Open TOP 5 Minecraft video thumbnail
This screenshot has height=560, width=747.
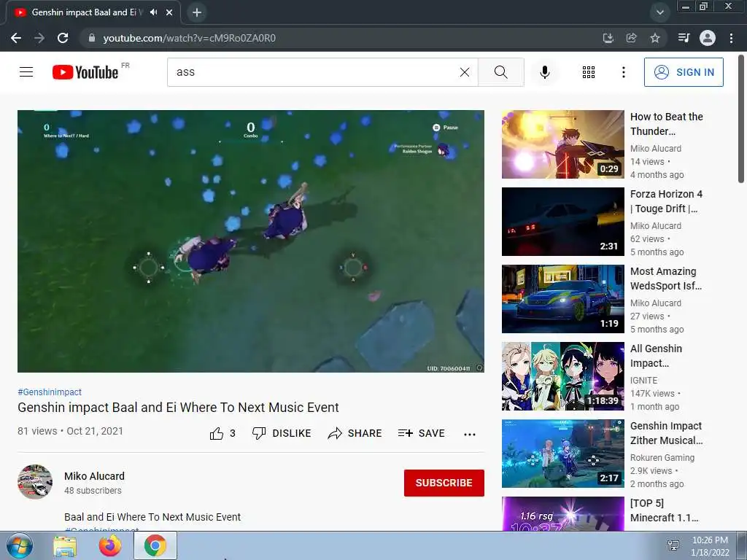[x=562, y=514]
